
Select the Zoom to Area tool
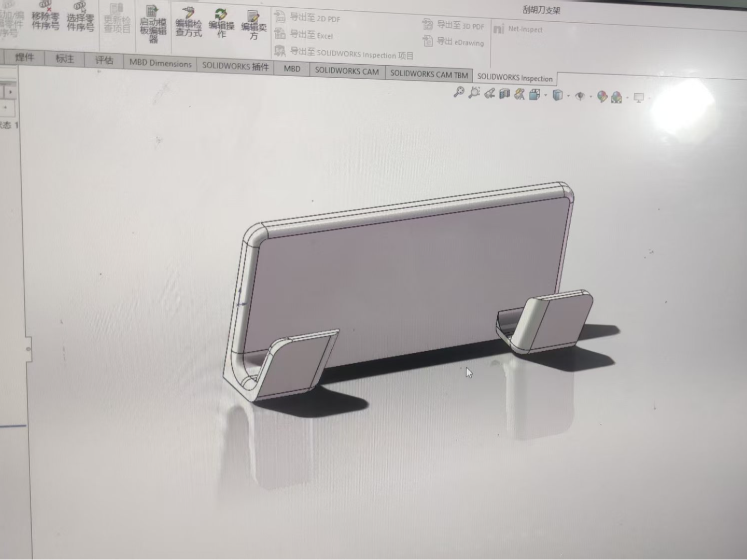coord(474,93)
